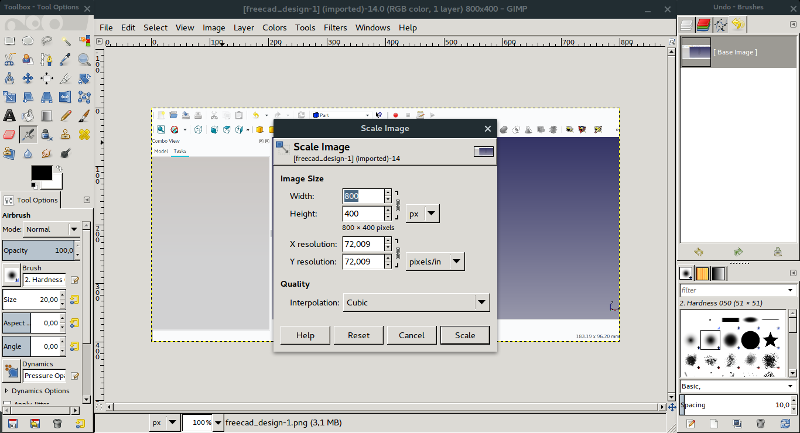
Task: Open the brush filter dropdown arrow
Action: coord(790,290)
